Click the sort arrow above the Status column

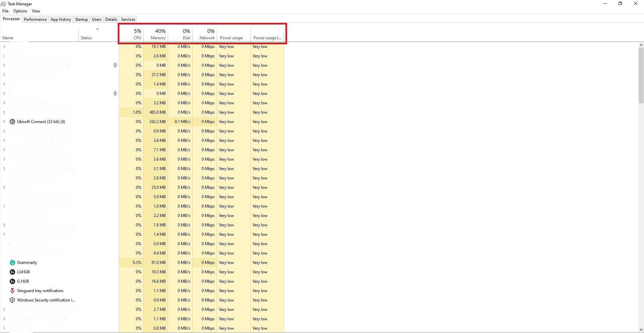tap(97, 29)
